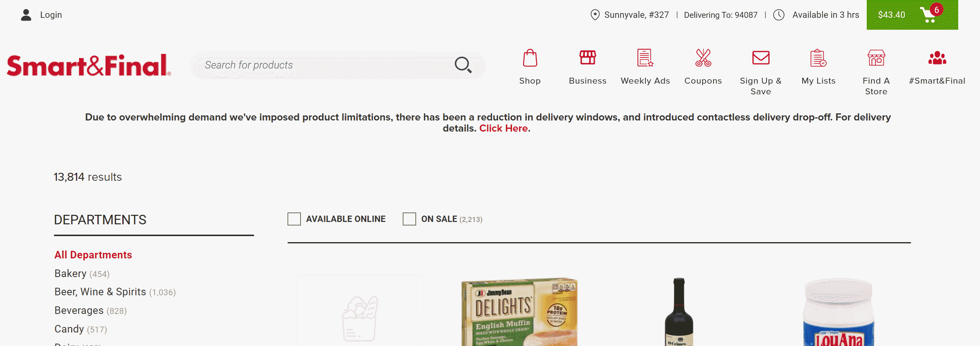Viewport: 980px width, 346px height.
Task: Click the Coupons scissors icon
Action: [x=703, y=58]
